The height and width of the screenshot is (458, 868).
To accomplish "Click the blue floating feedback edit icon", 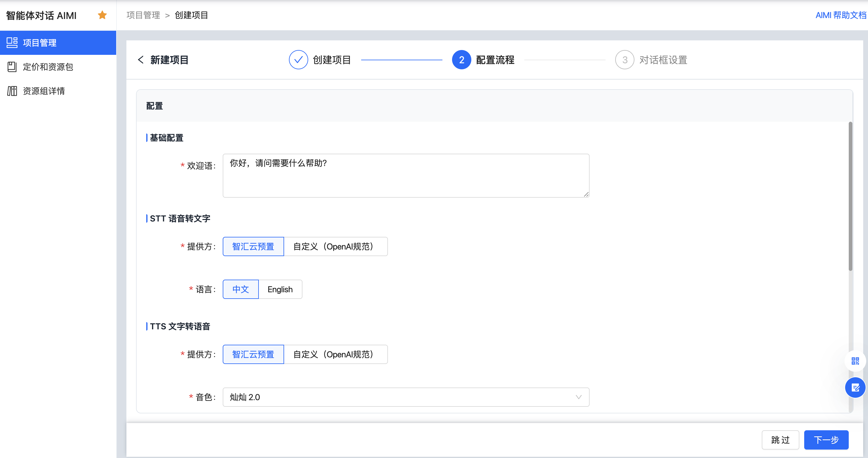I will click(855, 387).
